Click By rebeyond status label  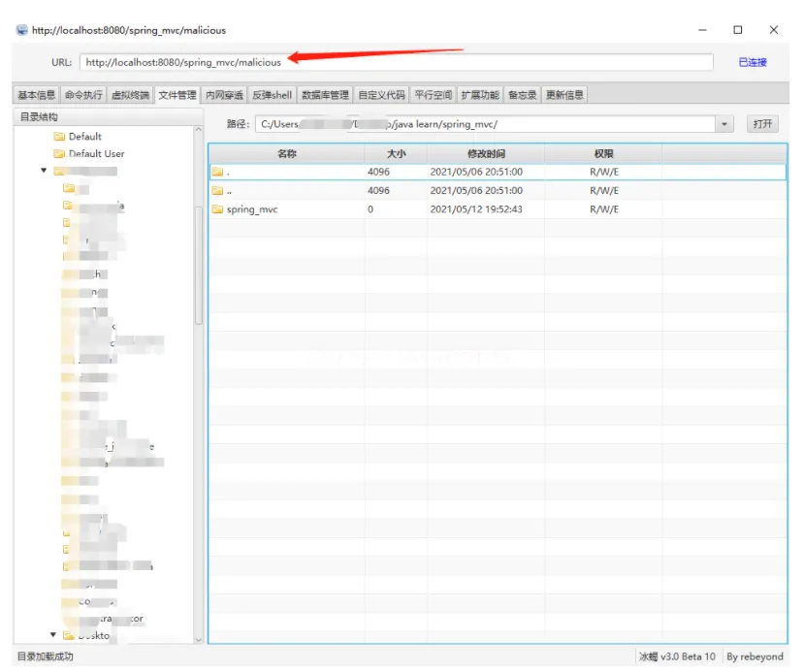click(755, 656)
